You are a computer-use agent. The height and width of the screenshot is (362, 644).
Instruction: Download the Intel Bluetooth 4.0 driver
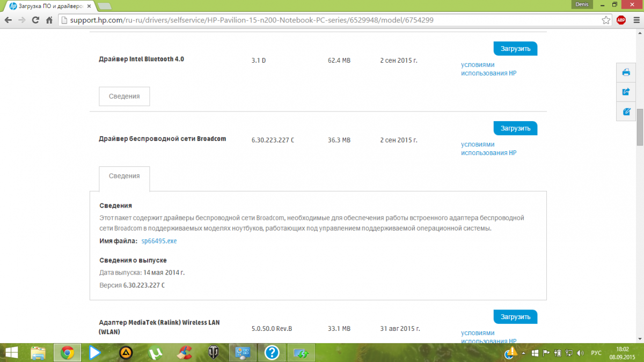click(x=515, y=48)
